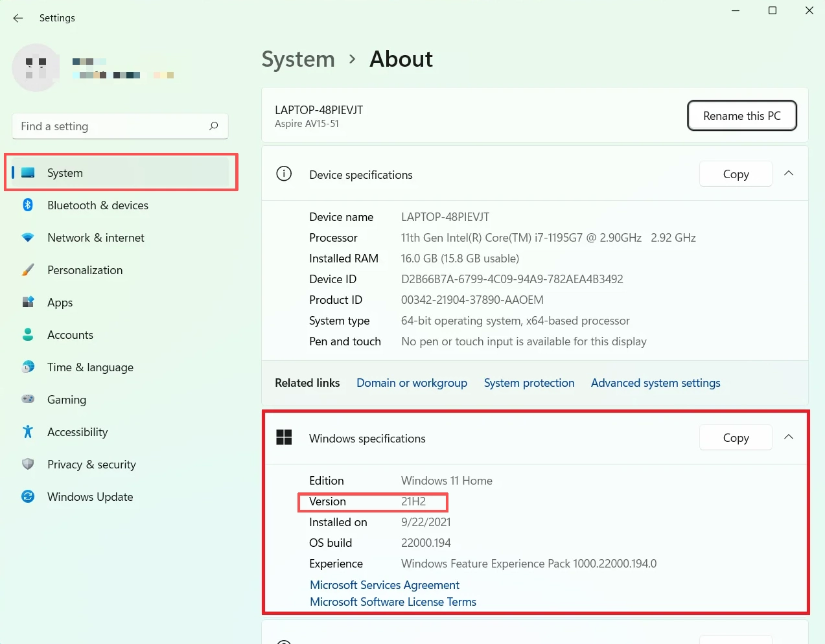Viewport: 825px width, 644px height.
Task: Click the Device ID value text
Action: point(512,279)
